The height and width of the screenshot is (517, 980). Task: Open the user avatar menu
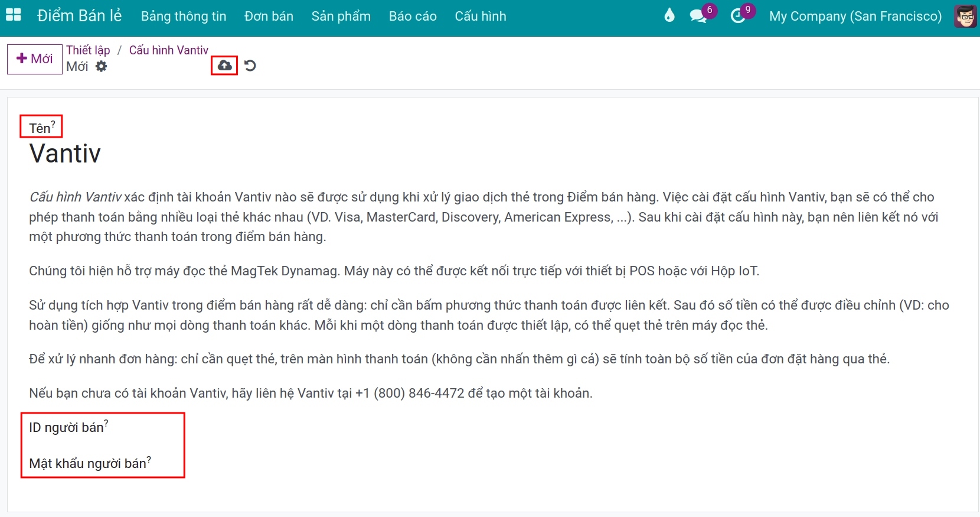(x=965, y=16)
